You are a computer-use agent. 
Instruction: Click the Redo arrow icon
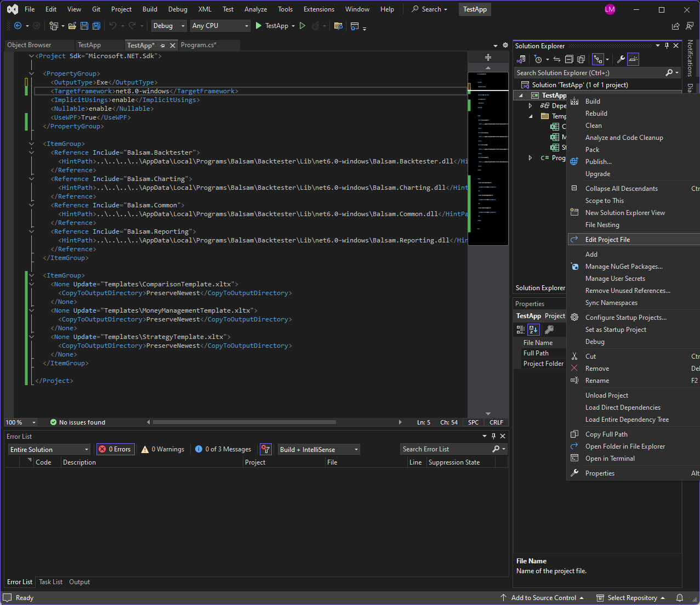pyautogui.click(x=132, y=26)
